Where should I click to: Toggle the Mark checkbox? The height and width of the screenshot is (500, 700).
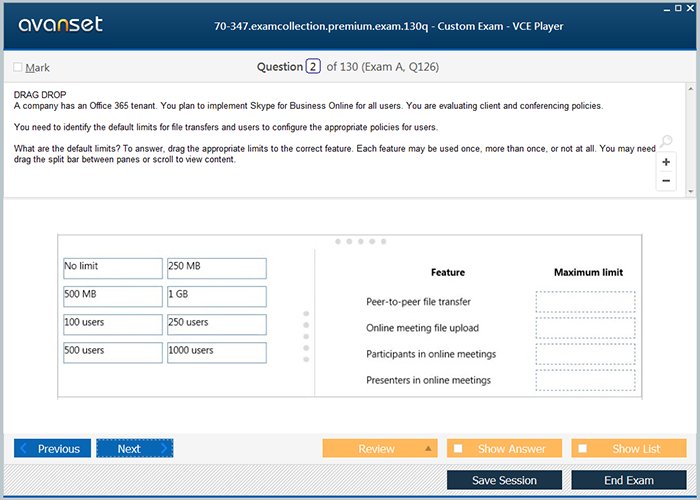(x=18, y=68)
